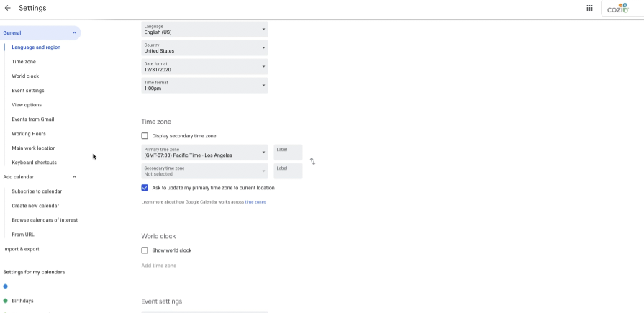Click the Cozi logo icon
Screen dimensions: 644x313
[x=617, y=8]
